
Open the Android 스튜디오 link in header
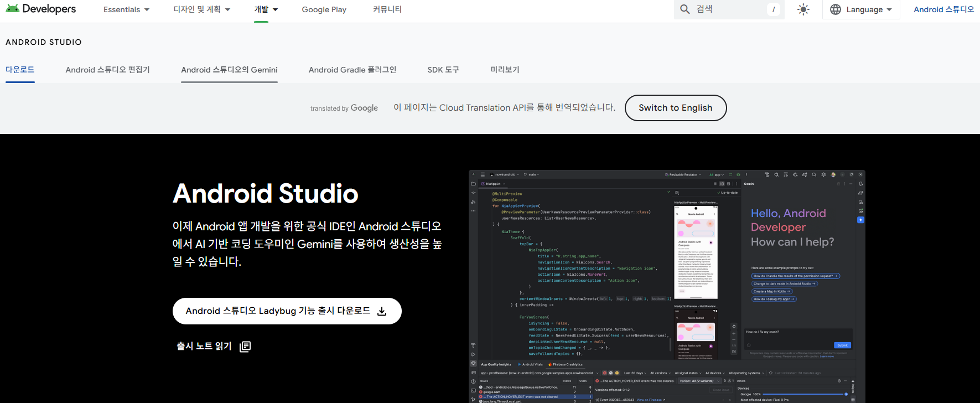click(943, 9)
